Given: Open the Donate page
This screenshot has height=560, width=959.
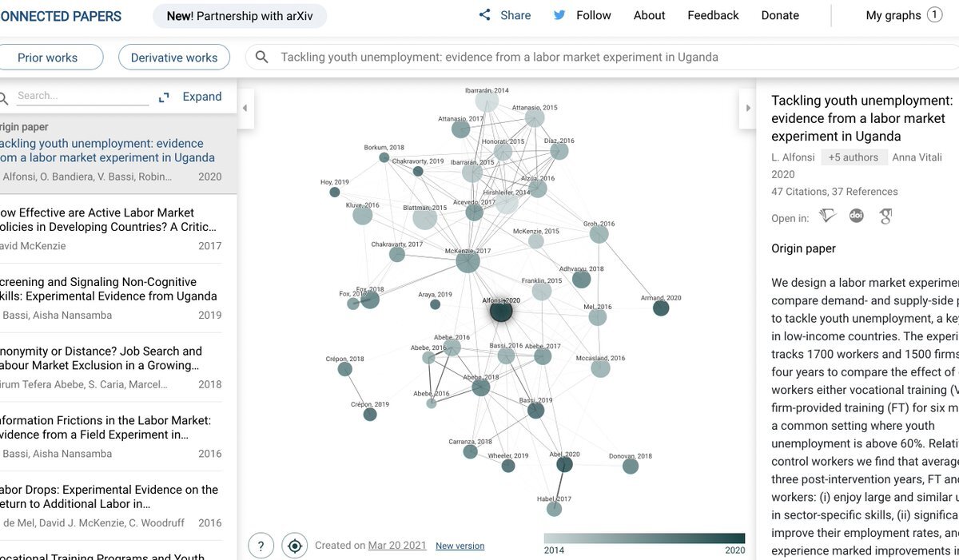Looking at the screenshot, I should [779, 14].
